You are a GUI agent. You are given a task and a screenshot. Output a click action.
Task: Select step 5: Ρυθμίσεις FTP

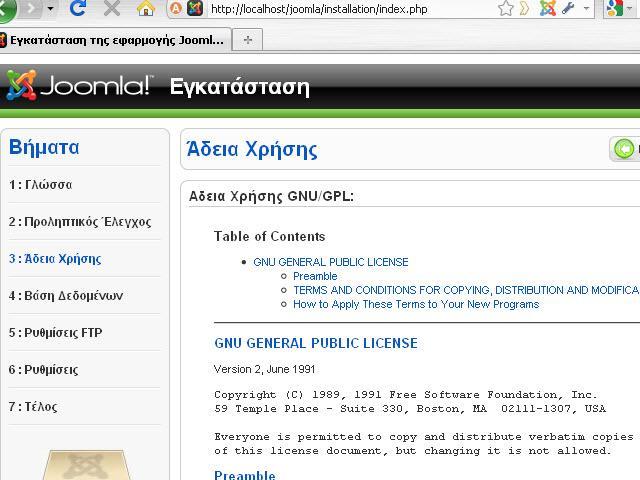(56, 333)
